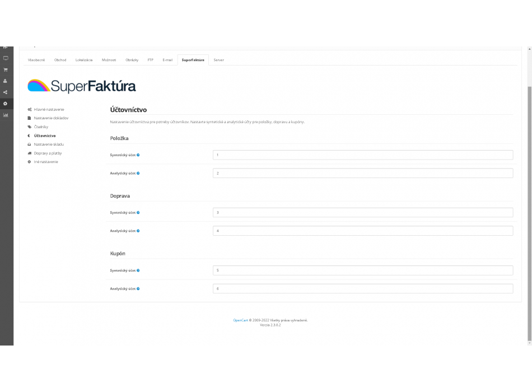Open the Marketing share icon in sidebar
This screenshot has height=392, width=532.
(x=6, y=92)
